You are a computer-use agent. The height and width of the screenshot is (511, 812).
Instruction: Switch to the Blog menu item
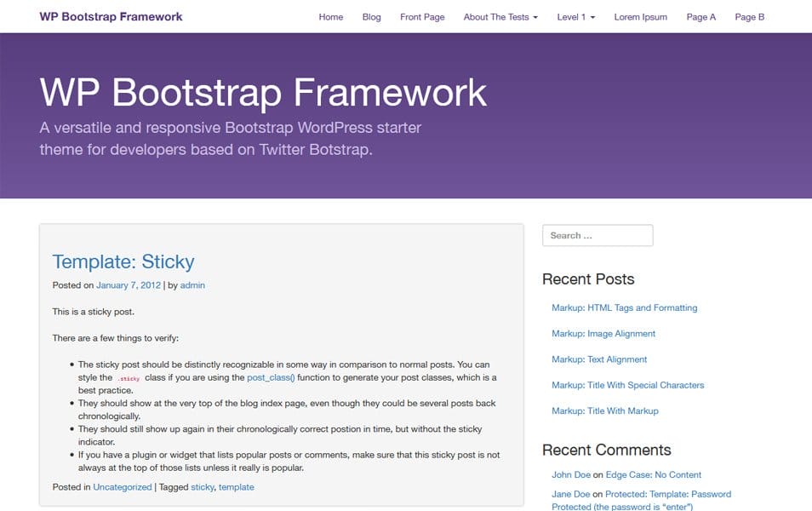point(371,16)
